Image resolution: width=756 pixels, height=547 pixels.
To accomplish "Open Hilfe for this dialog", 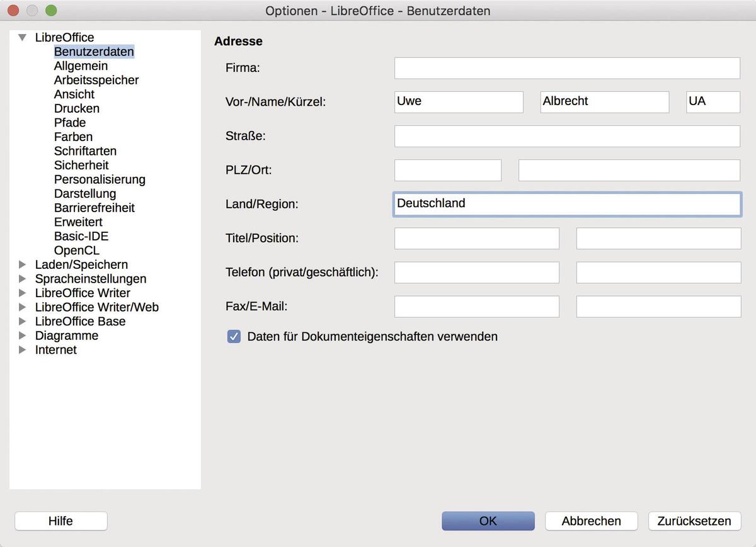I will (x=60, y=521).
